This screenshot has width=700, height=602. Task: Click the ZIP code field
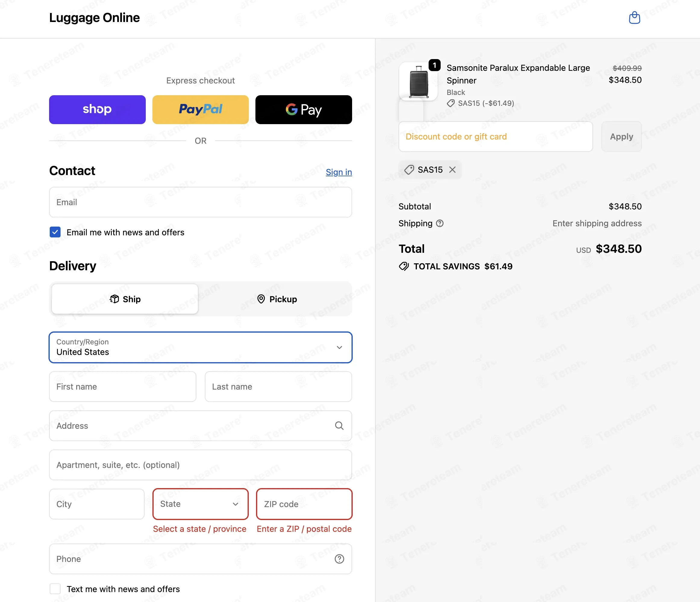pyautogui.click(x=304, y=504)
